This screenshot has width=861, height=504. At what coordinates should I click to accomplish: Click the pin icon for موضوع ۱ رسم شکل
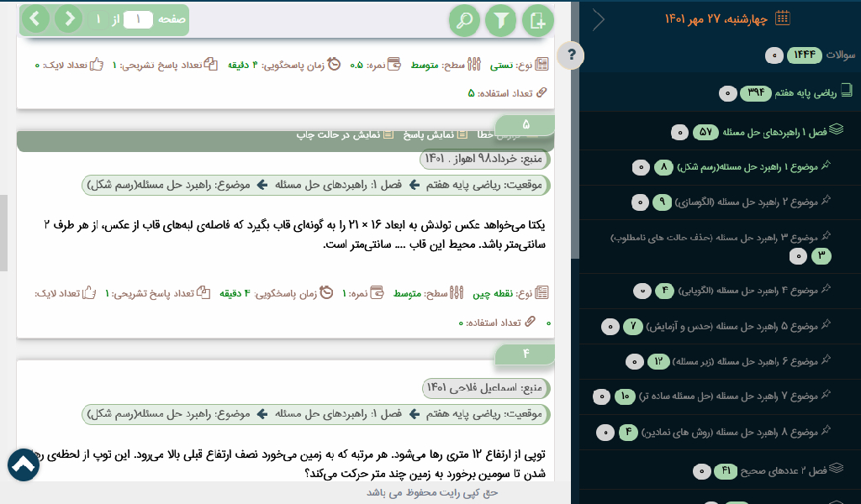click(826, 165)
